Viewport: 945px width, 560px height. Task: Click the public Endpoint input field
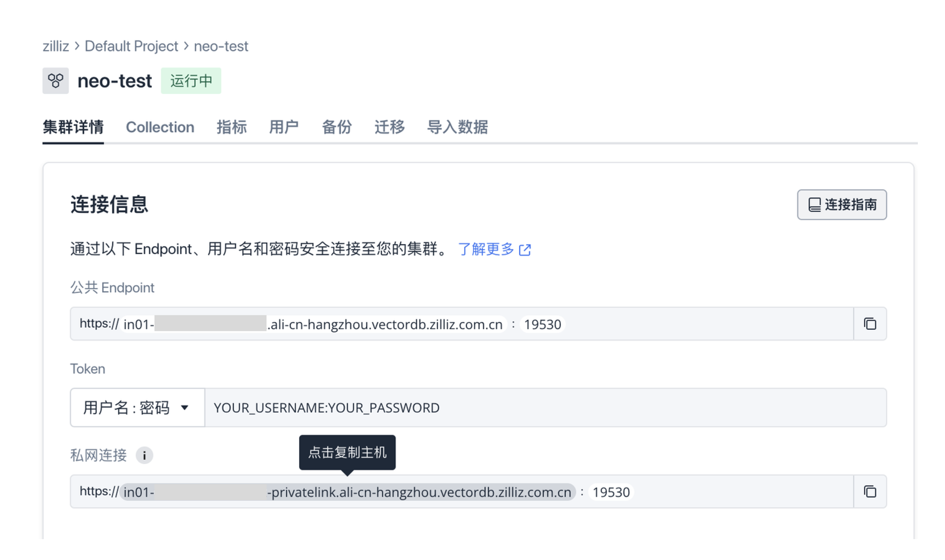point(463,325)
